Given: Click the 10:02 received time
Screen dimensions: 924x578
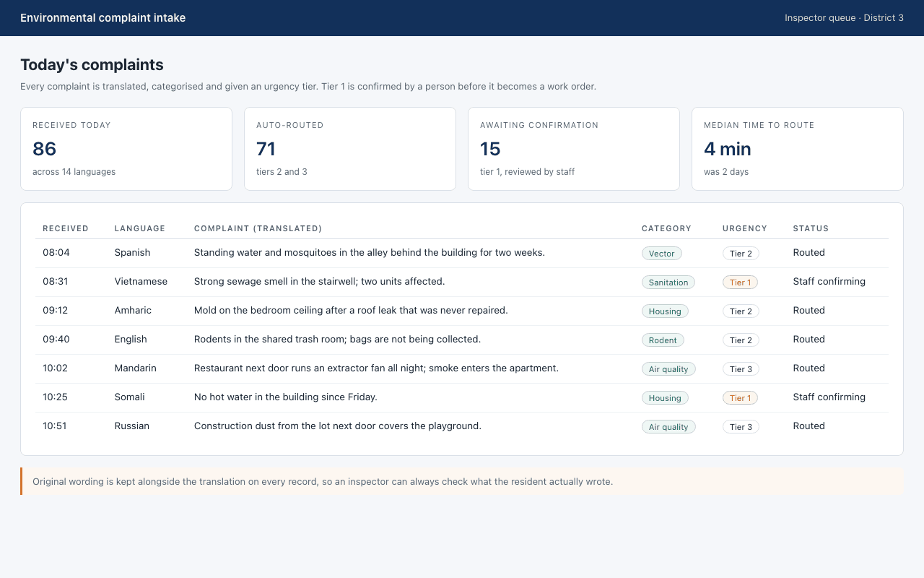Looking at the screenshot, I should pyautogui.click(x=55, y=368).
